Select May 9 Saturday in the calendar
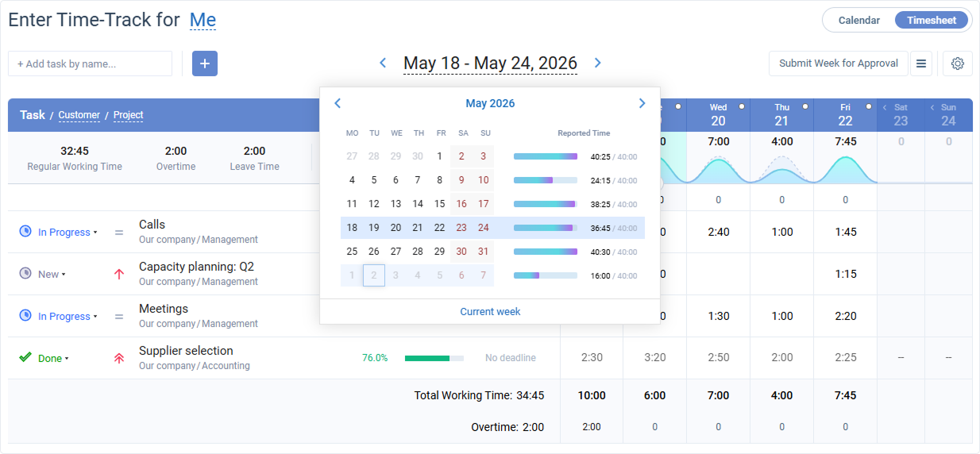 tap(461, 180)
